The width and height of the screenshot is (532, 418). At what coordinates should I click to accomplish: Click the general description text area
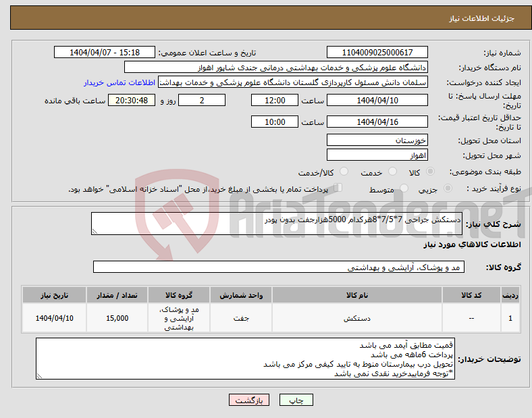tap(277, 224)
